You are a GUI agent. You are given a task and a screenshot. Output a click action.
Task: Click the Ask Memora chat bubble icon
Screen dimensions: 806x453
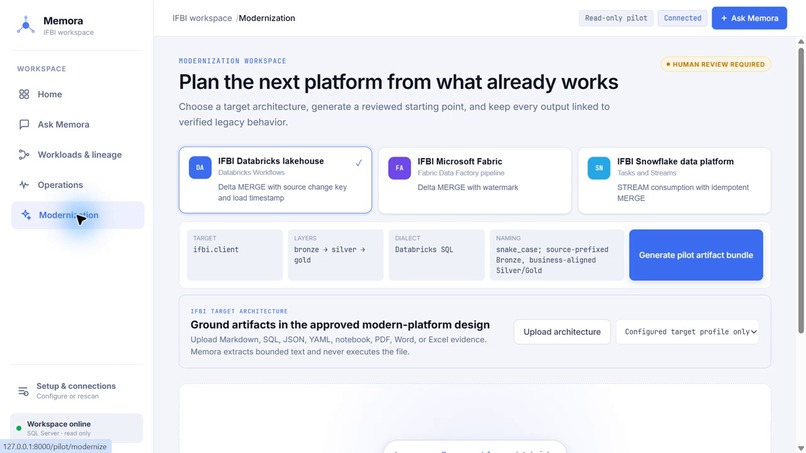click(x=24, y=124)
